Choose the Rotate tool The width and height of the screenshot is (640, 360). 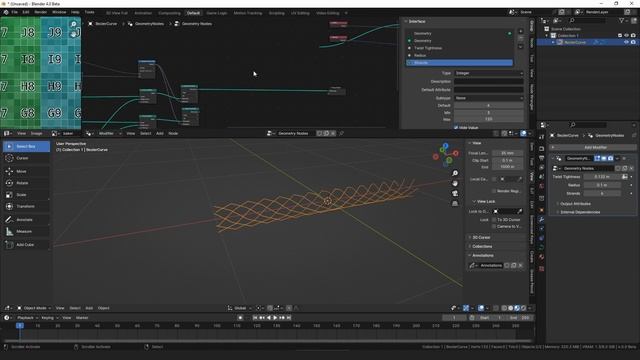pyautogui.click(x=27, y=183)
